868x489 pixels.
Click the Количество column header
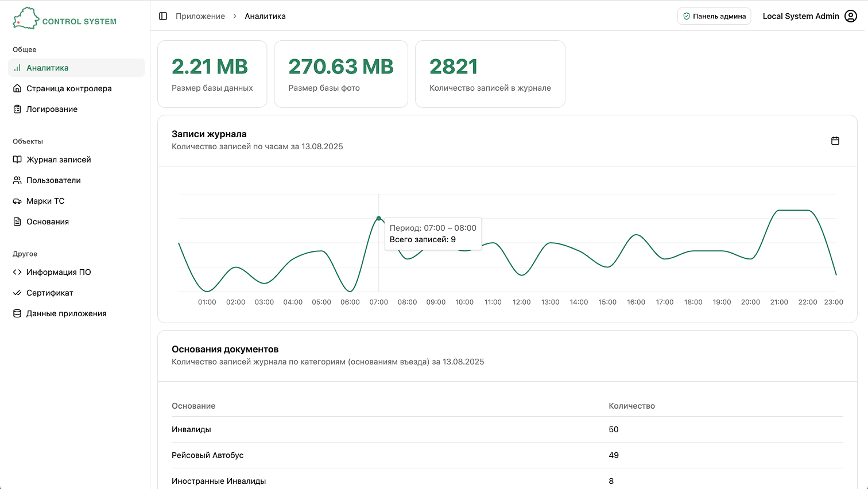click(631, 406)
